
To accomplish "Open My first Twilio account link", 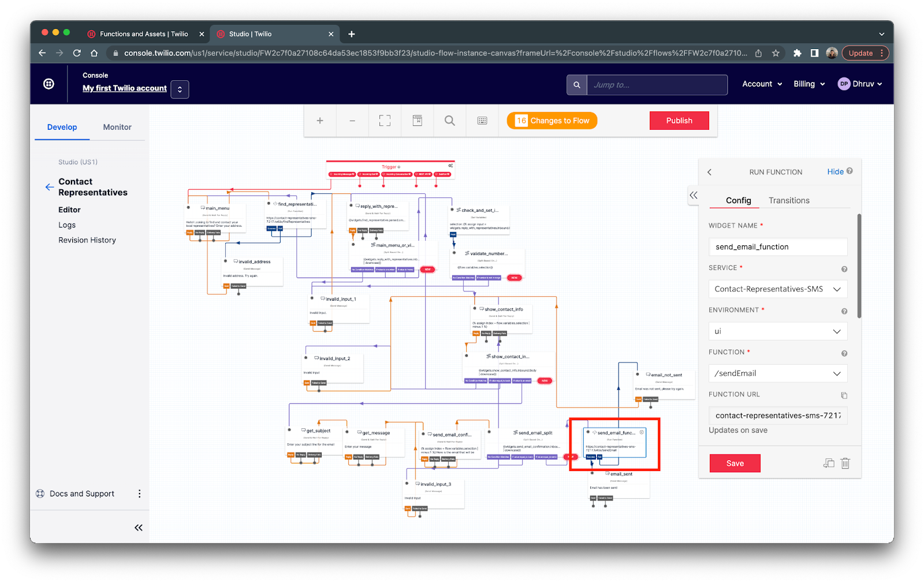I will [x=125, y=88].
